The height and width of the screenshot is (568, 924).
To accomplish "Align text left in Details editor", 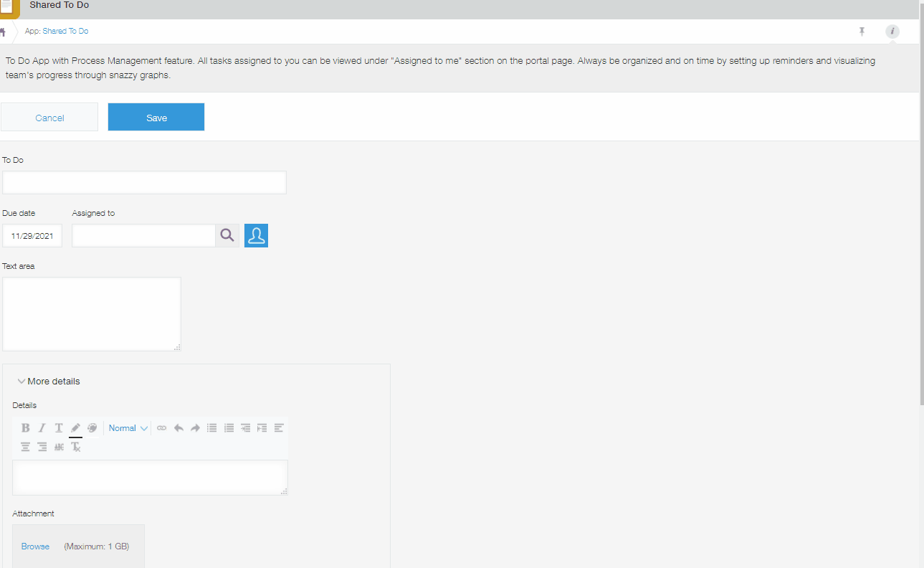I will click(279, 428).
